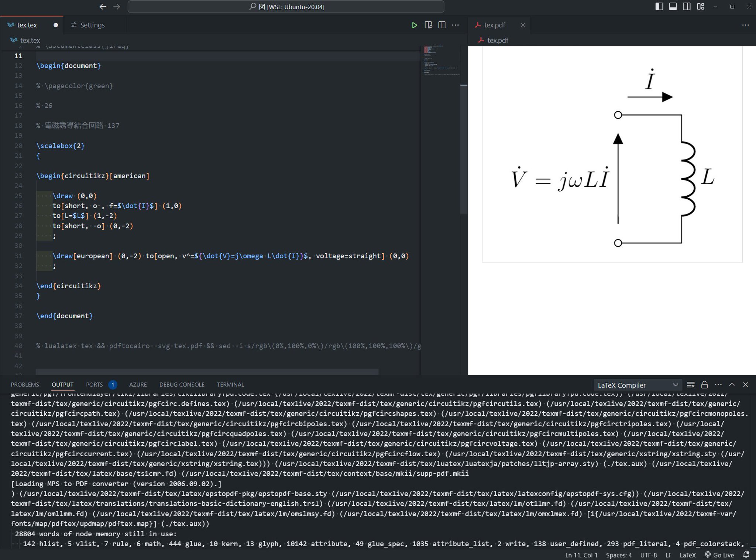The image size is (756, 560).
Task: Toggle the Output scroll lock icon
Action: tap(704, 385)
